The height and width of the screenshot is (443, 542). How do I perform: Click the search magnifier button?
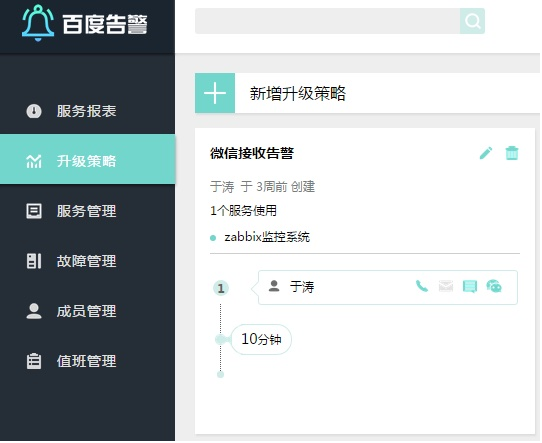coord(474,21)
